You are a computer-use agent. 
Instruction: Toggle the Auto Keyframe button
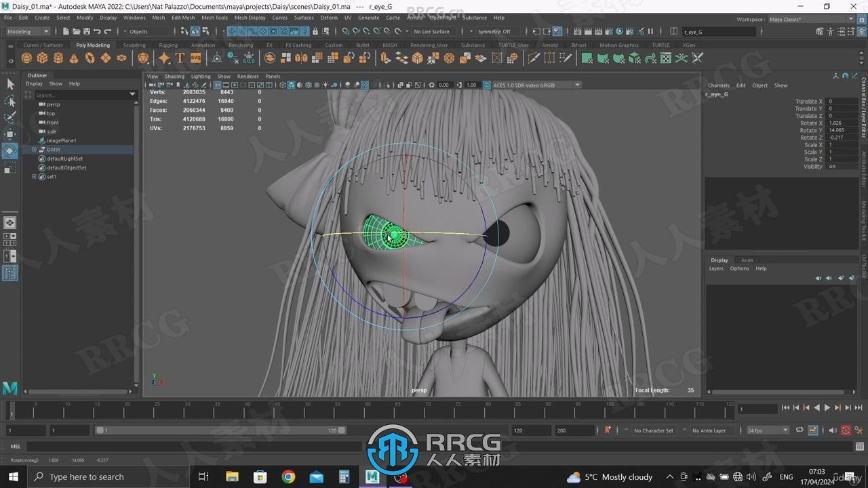point(846,430)
